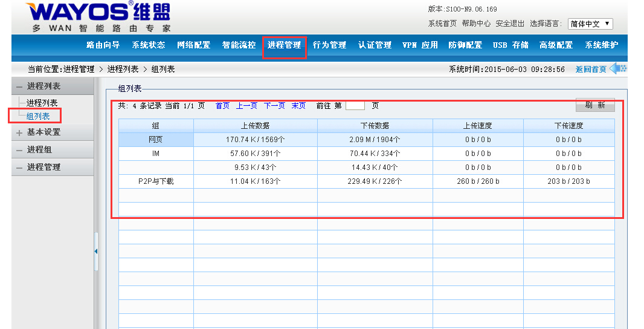Select the P2P与下载 group row
644x329 pixels.
point(156,181)
